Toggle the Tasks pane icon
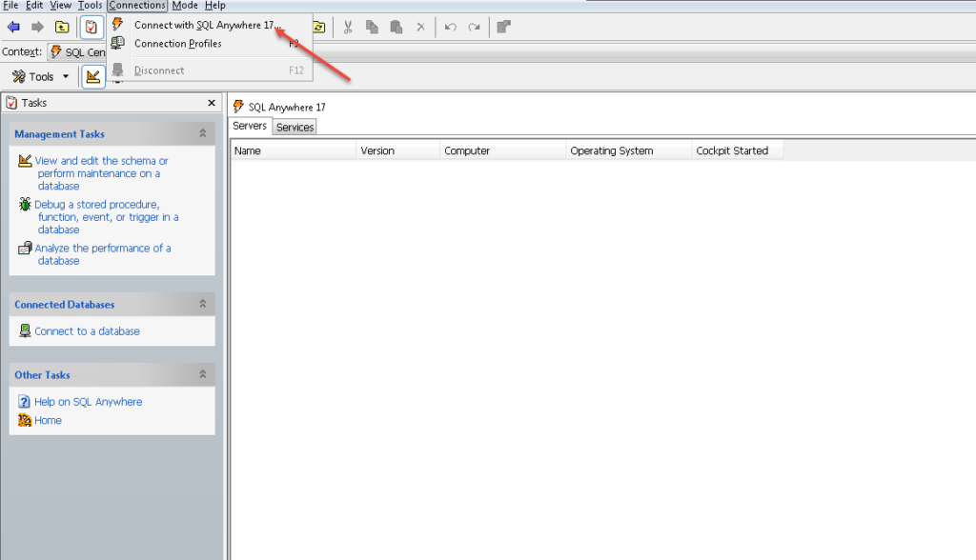The height and width of the screenshot is (560, 976). [x=91, y=27]
